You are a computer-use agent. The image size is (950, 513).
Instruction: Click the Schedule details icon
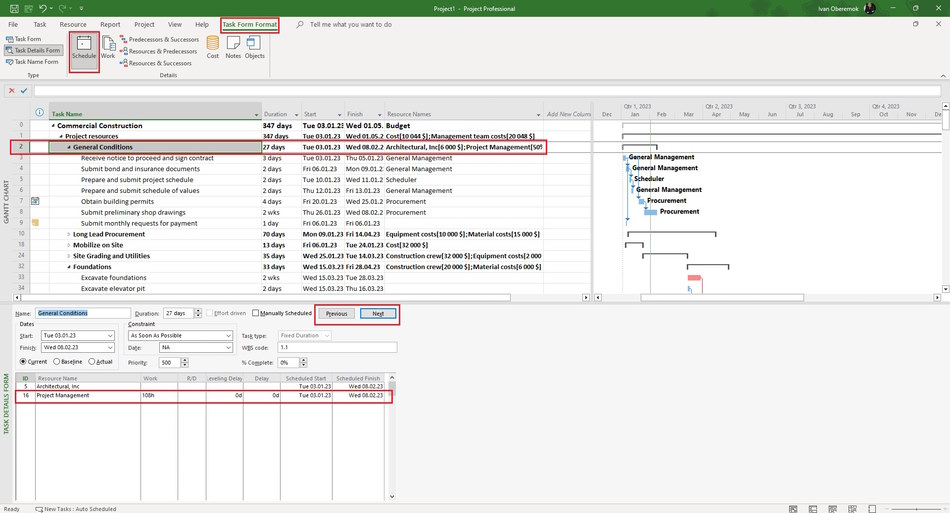click(x=84, y=47)
